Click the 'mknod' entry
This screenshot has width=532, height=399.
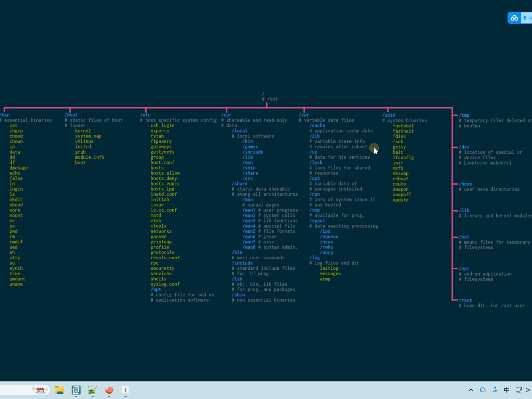pyautogui.click(x=16, y=205)
